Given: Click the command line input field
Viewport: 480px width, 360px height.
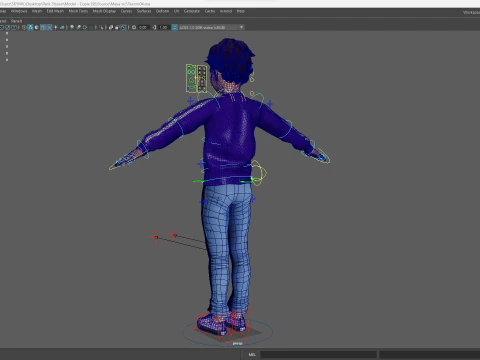Looking at the screenshot, I should [318, 354].
